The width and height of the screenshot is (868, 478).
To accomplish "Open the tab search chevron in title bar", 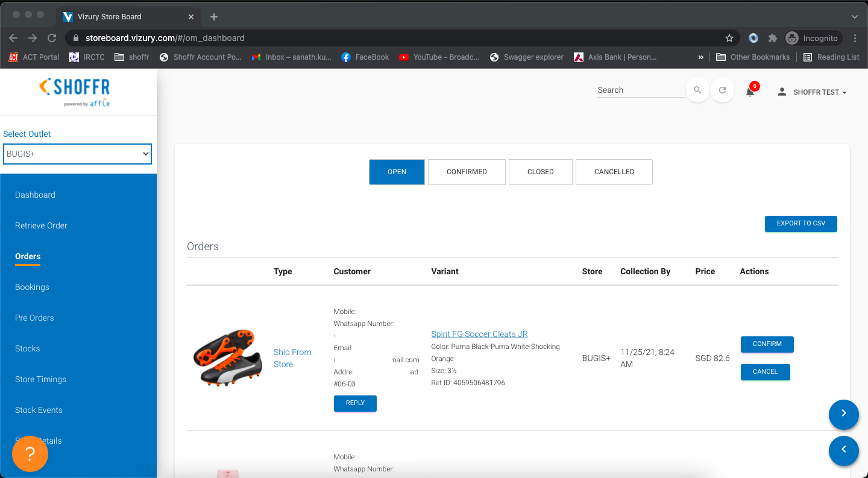I will coord(854,17).
